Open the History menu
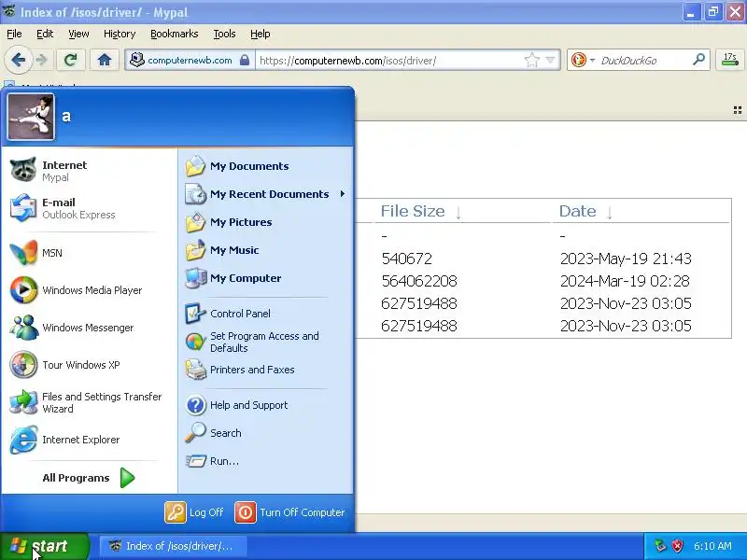The image size is (747, 560). point(120,34)
